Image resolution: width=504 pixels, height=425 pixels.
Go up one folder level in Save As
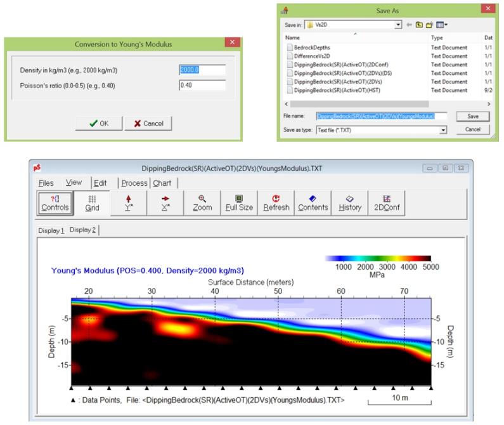click(420, 24)
